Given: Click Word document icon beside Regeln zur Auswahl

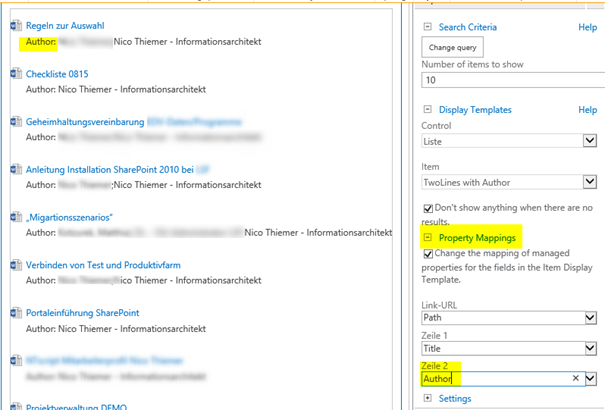Looking at the screenshot, I should [16, 25].
